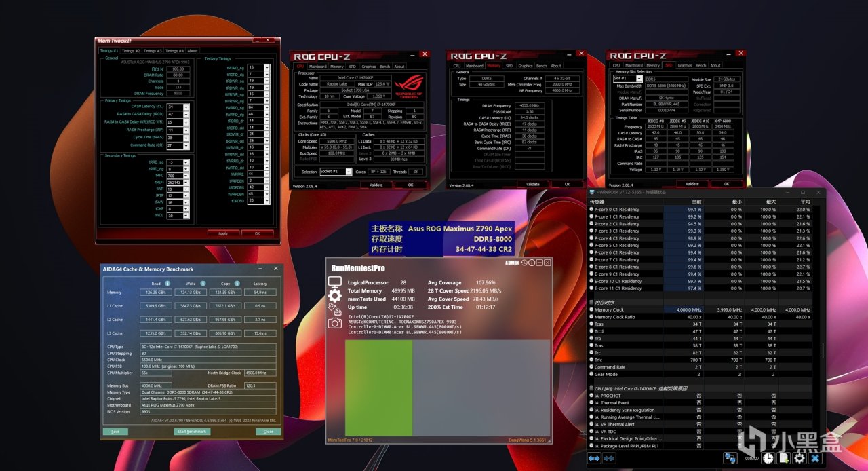Open tRFC dropdown in Secondary Timings
Image resolution: width=868 pixels, height=471 pixels.
coord(186,175)
